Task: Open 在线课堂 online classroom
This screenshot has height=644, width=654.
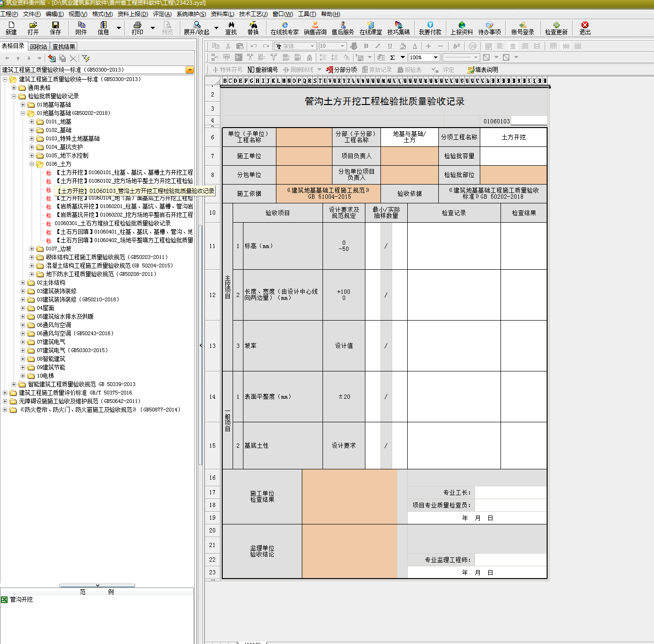Action: tap(371, 28)
